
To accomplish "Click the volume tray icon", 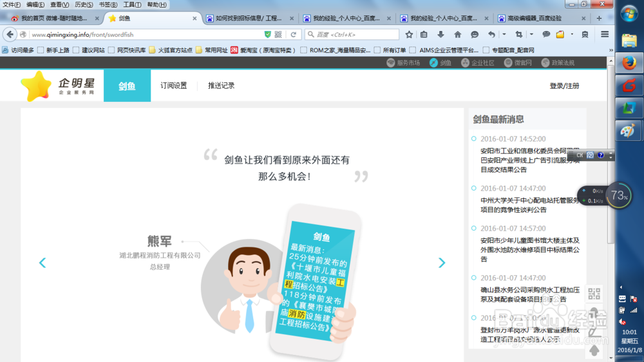I will pyautogui.click(x=623, y=321).
